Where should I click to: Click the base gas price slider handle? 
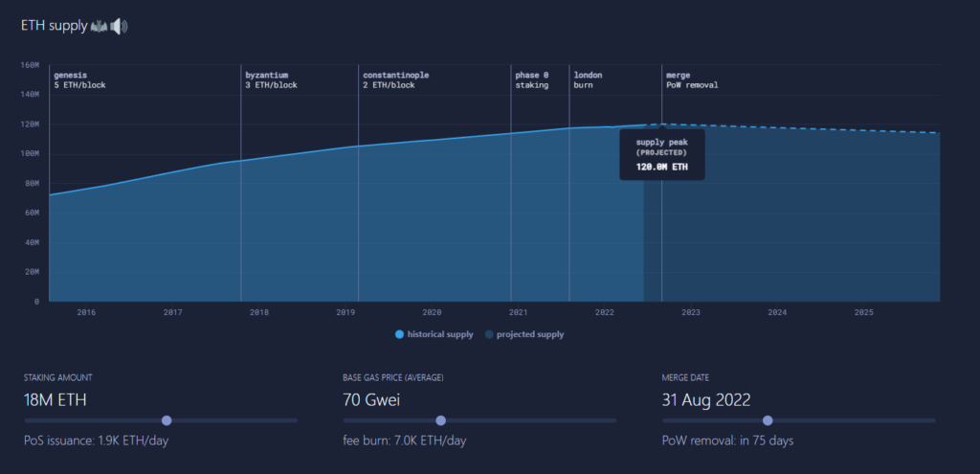(441, 420)
